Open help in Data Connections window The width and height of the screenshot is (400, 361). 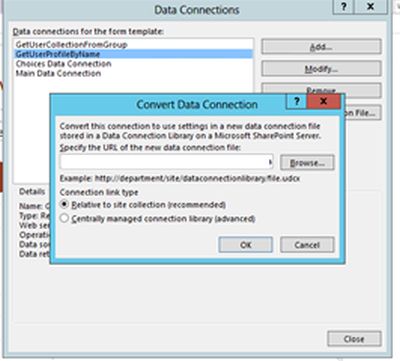coord(344,7)
